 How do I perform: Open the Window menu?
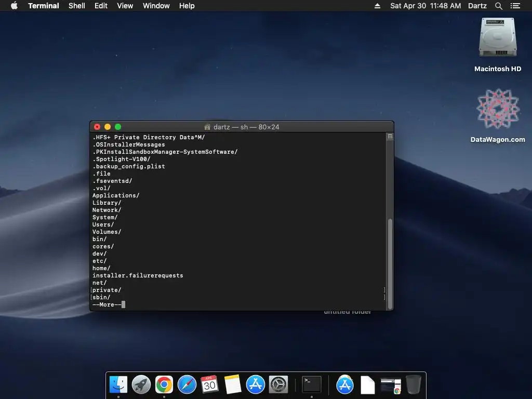pos(156,6)
